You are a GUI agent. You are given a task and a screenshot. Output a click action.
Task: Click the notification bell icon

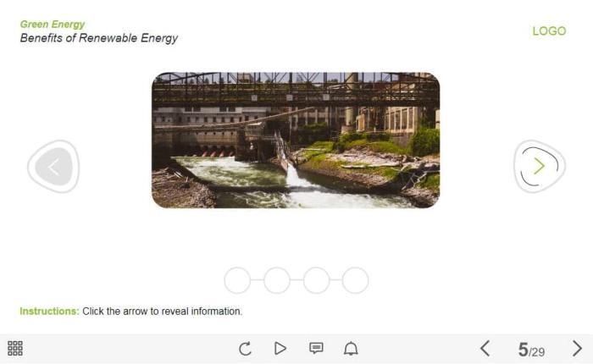pos(351,348)
